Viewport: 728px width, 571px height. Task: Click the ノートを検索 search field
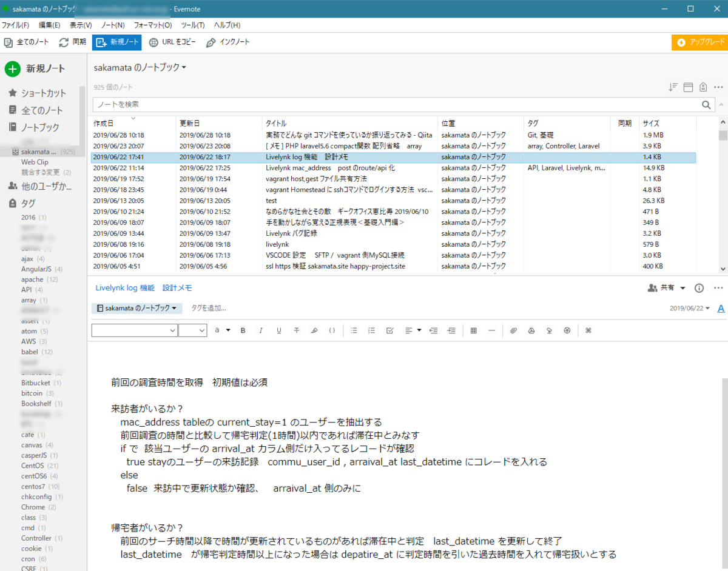click(x=403, y=104)
